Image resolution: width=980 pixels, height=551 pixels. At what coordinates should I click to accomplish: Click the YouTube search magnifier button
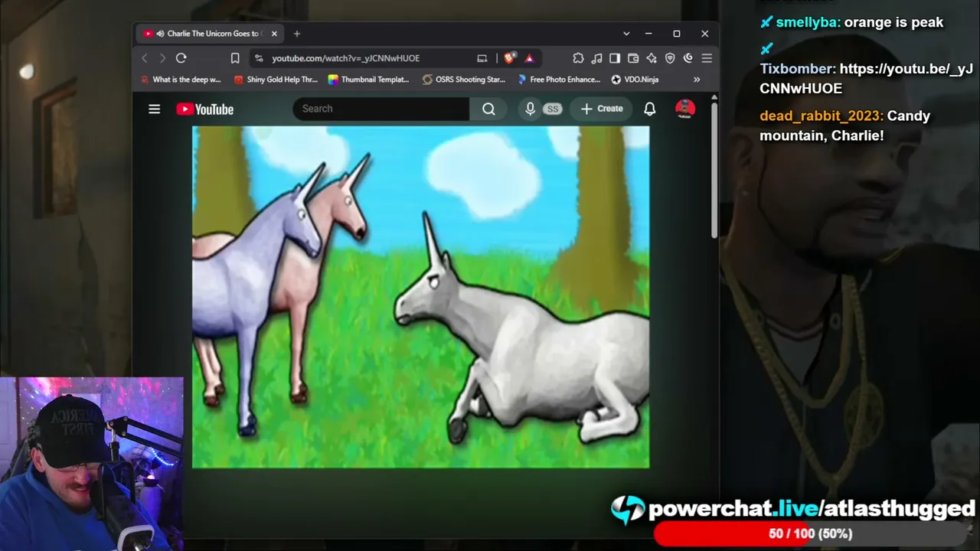point(488,109)
